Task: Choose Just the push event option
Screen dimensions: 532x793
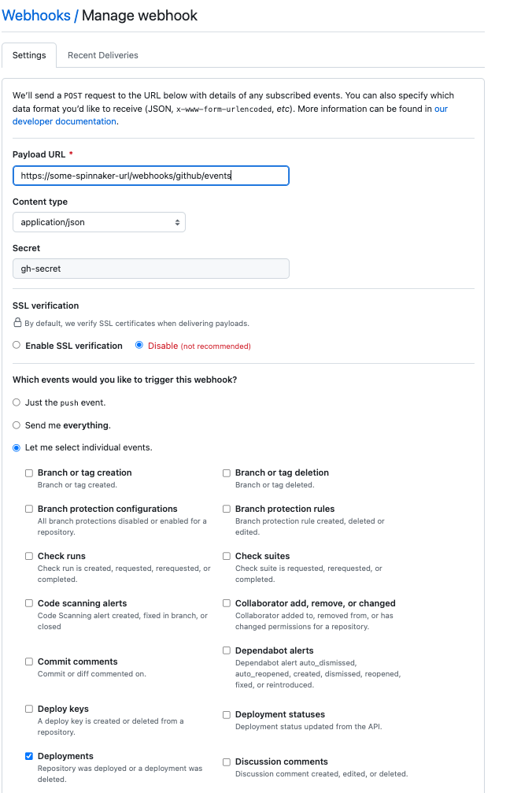Action: click(17, 402)
